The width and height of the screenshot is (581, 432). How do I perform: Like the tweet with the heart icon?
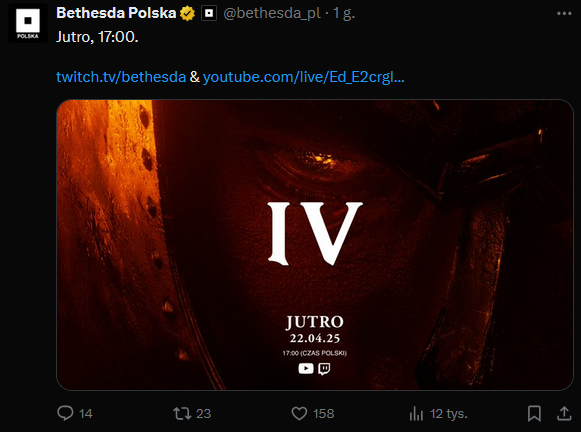click(x=299, y=413)
